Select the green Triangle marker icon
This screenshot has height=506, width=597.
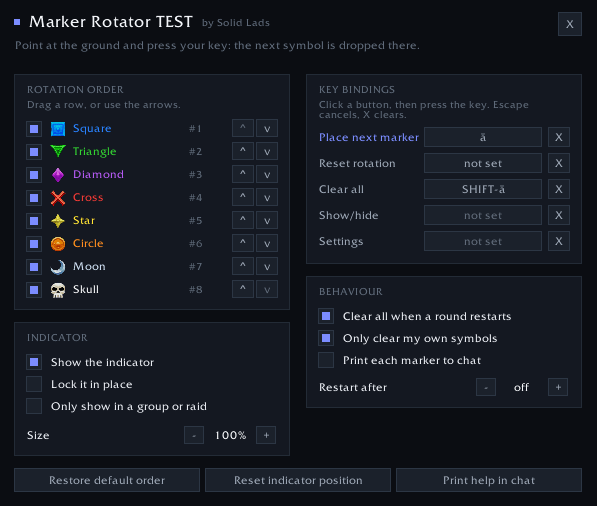click(x=58, y=152)
